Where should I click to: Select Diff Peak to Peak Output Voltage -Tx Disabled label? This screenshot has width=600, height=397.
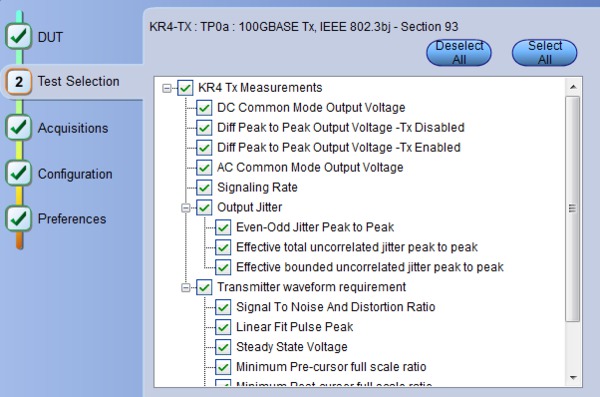click(341, 127)
